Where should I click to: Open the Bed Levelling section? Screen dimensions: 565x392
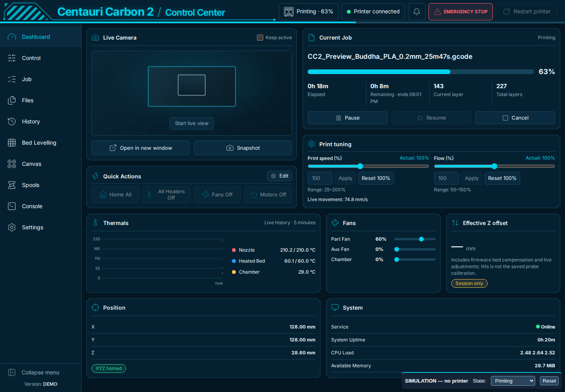pos(41,143)
